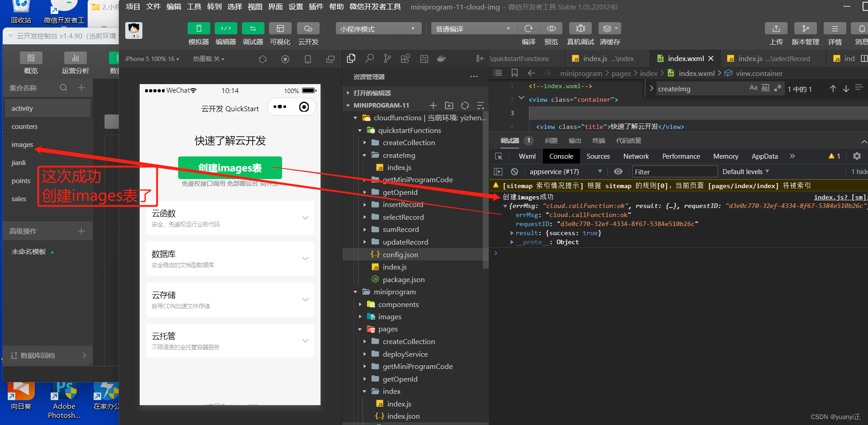Click the element inspector picker icon
Screen dimensions: 868x425
(499, 156)
